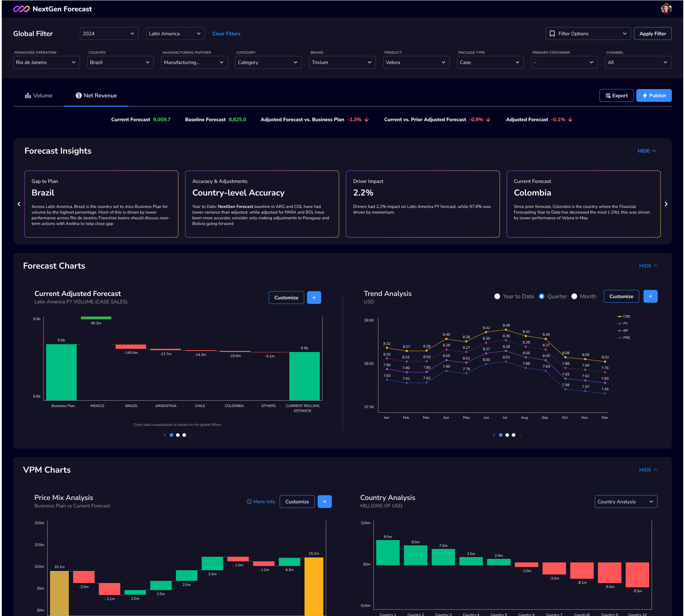Image resolution: width=685 pixels, height=616 pixels.
Task: Collapse VPM Charts with HIDE
Action: click(x=648, y=470)
